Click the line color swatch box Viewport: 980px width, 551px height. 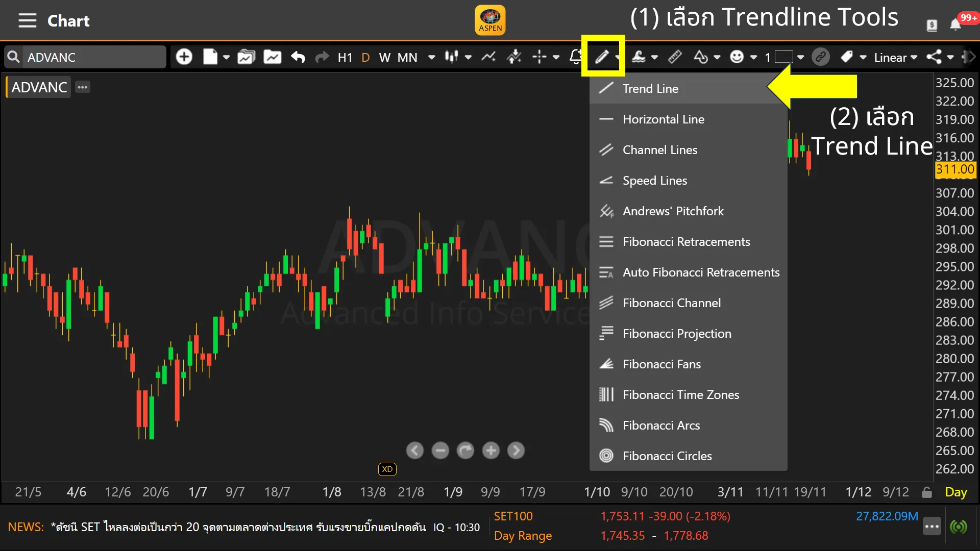click(783, 57)
